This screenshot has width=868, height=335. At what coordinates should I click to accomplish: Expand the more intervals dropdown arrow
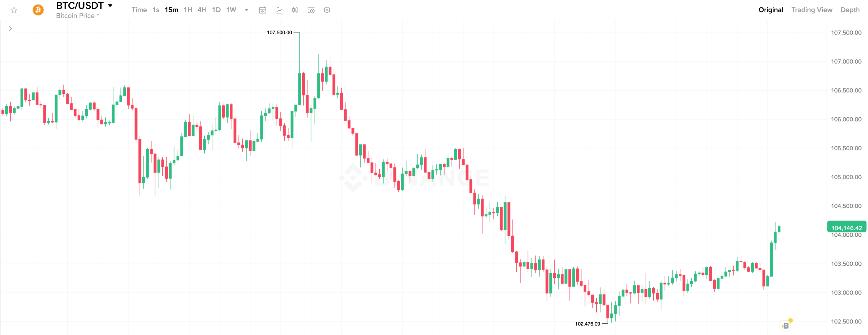[x=247, y=10]
